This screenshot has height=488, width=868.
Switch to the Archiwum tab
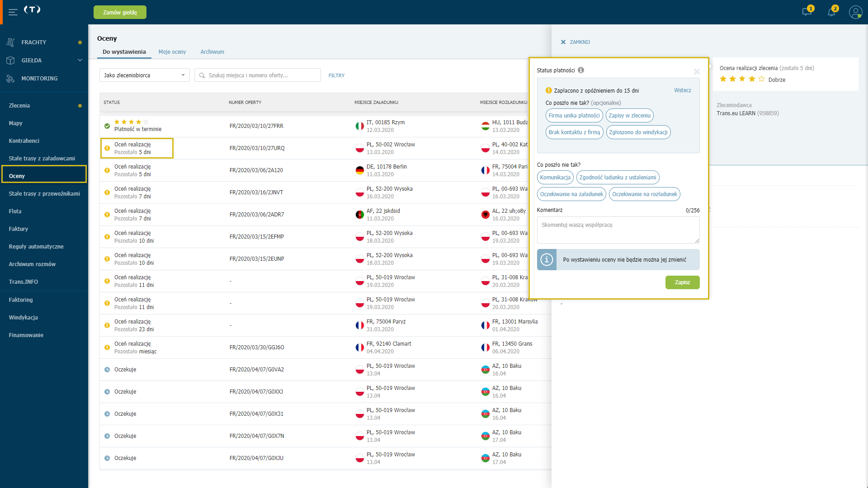coord(212,52)
